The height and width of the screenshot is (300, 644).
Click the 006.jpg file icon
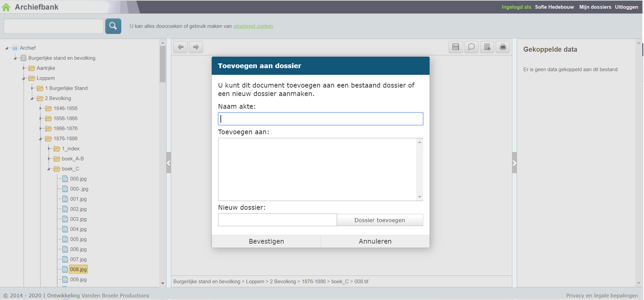tap(65, 249)
